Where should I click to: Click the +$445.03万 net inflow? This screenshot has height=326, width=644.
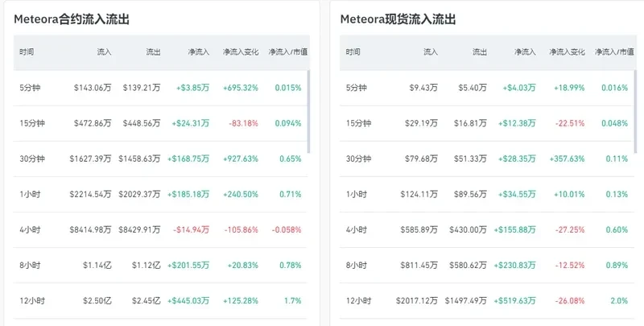188,301
